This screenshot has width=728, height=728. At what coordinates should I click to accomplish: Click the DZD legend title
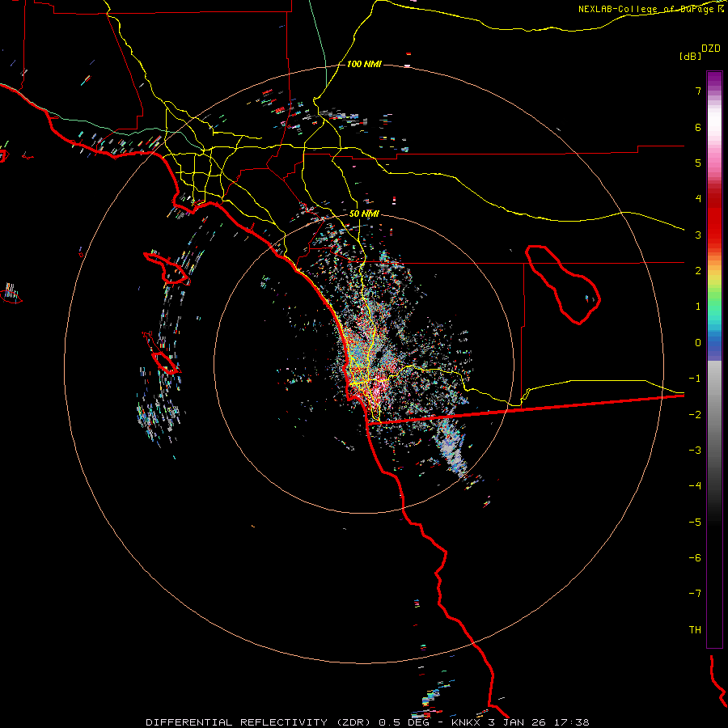[x=711, y=49]
